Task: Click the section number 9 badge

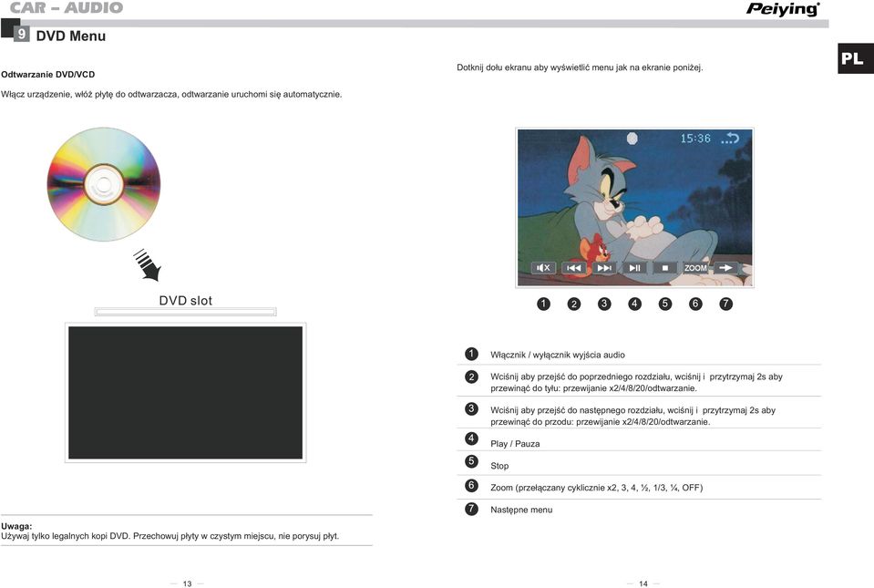Action: tap(21, 34)
